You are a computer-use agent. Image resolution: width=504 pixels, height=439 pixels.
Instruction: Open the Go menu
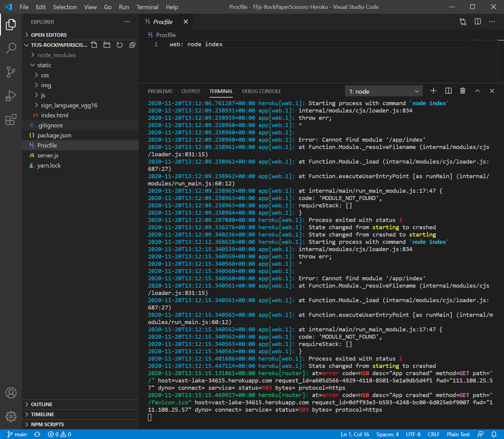108,7
